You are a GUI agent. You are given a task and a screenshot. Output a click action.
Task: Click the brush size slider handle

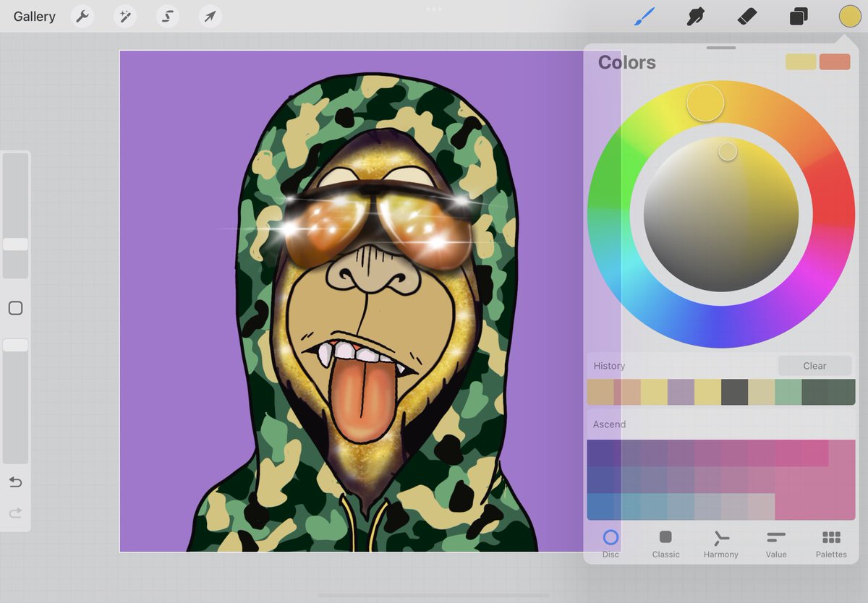tap(15, 244)
